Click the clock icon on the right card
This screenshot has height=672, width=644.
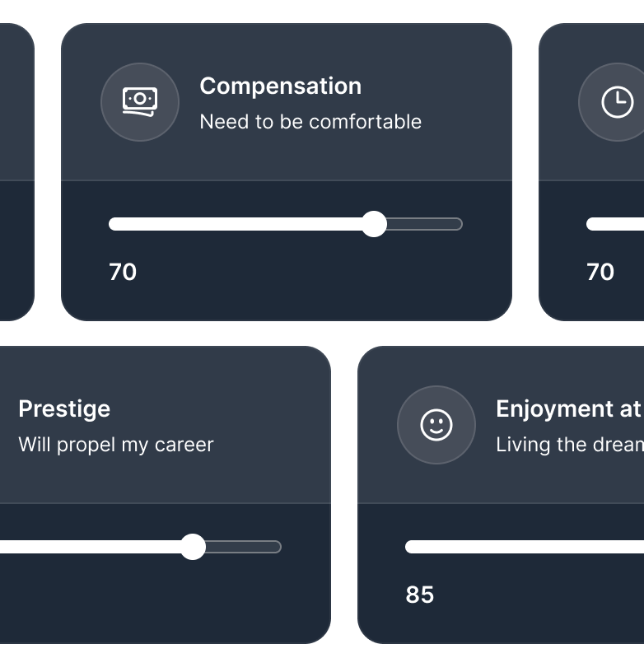pos(617,102)
